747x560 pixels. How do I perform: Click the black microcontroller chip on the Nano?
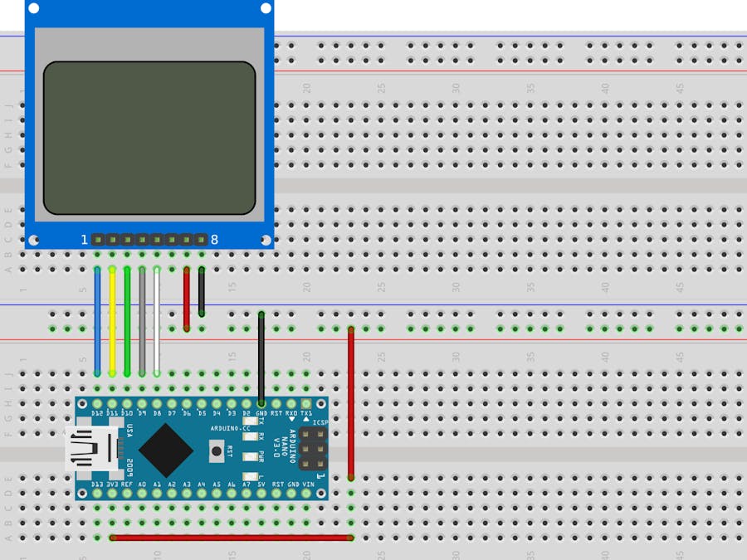point(166,450)
